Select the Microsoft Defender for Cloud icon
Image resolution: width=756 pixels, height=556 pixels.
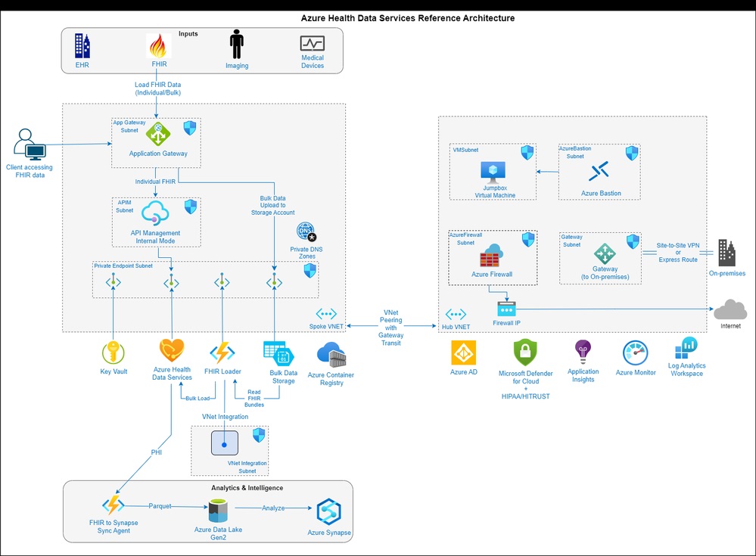525,353
